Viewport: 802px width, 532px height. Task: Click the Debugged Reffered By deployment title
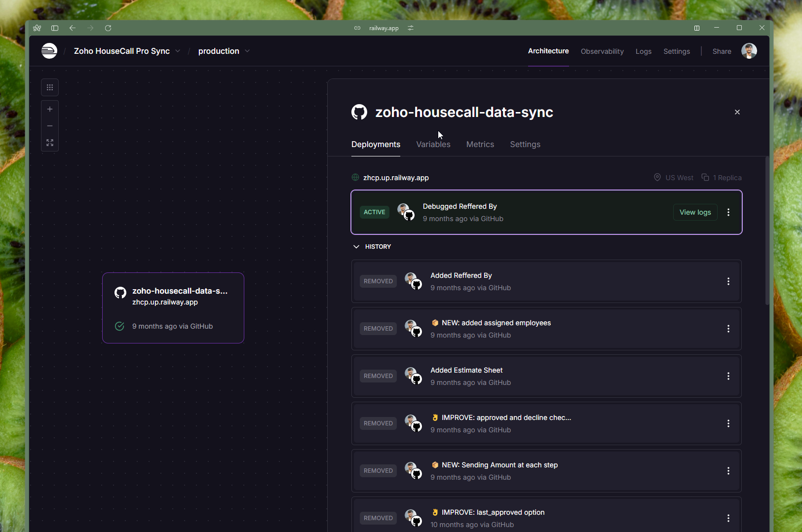tap(460, 206)
